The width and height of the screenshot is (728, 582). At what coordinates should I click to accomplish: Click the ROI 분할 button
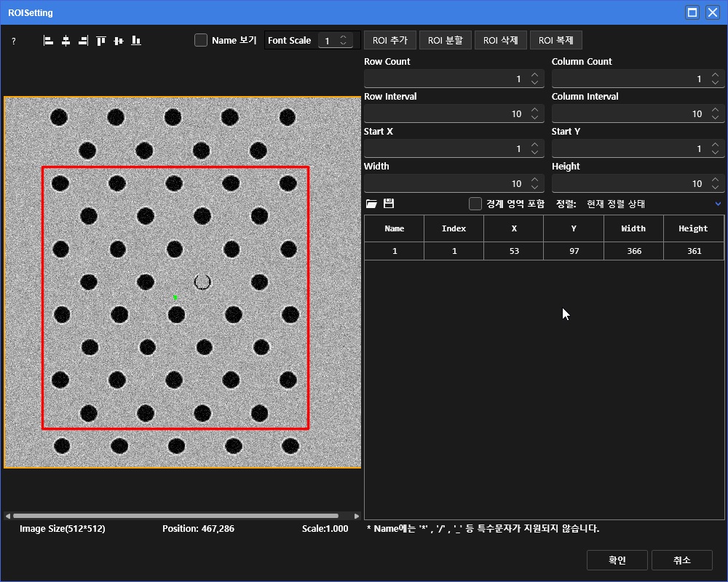[445, 40]
